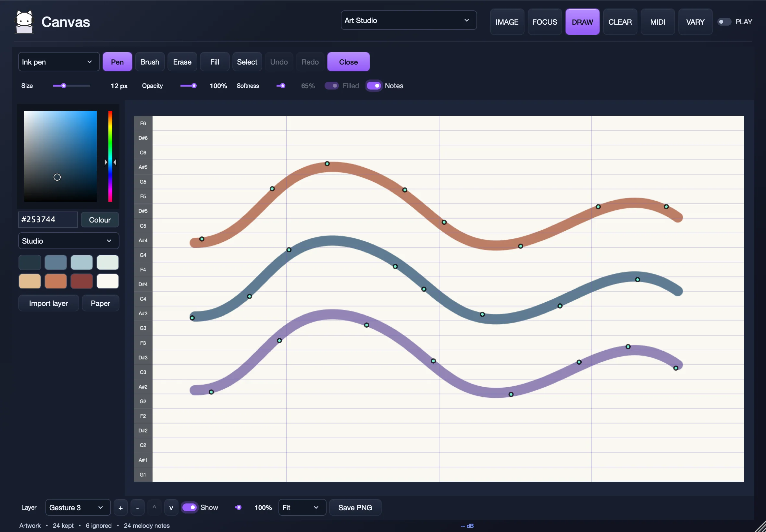Click the C4 piano key label
This screenshot has height=532, width=766.
point(143,299)
